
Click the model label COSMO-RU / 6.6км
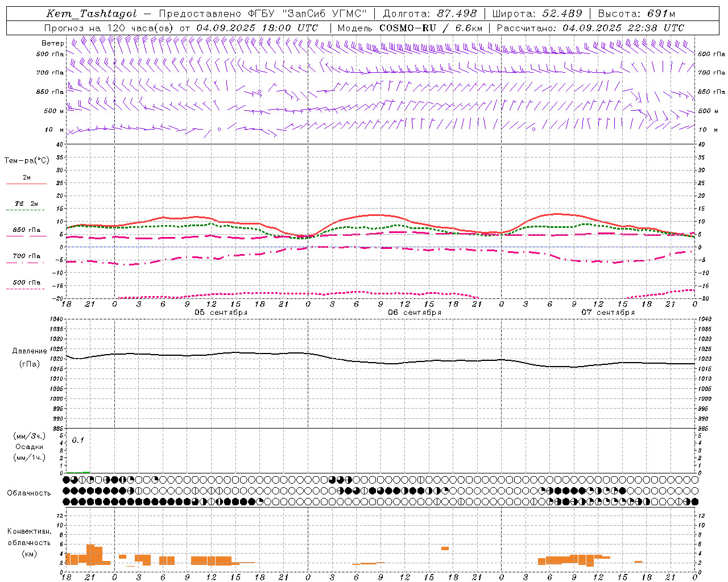click(x=431, y=28)
